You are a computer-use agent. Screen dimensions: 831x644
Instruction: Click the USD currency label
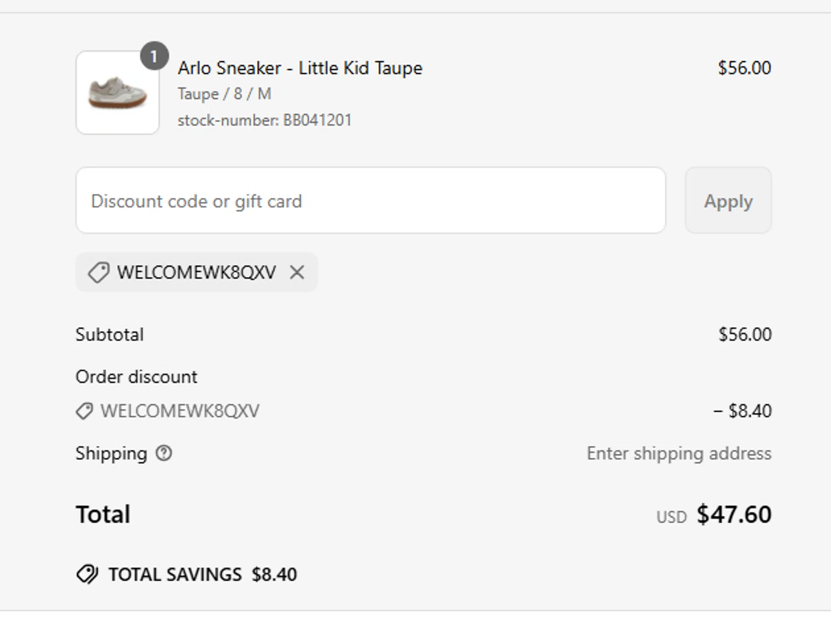click(x=671, y=517)
